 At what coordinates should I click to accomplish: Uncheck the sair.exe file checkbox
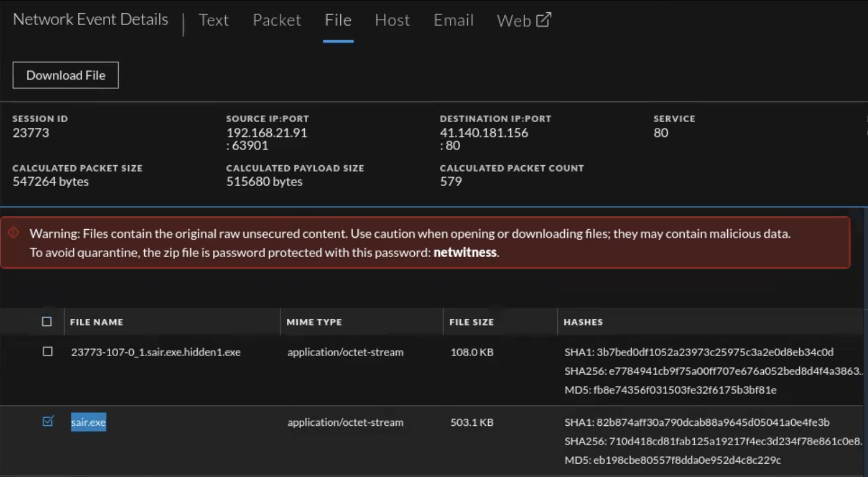(48, 421)
